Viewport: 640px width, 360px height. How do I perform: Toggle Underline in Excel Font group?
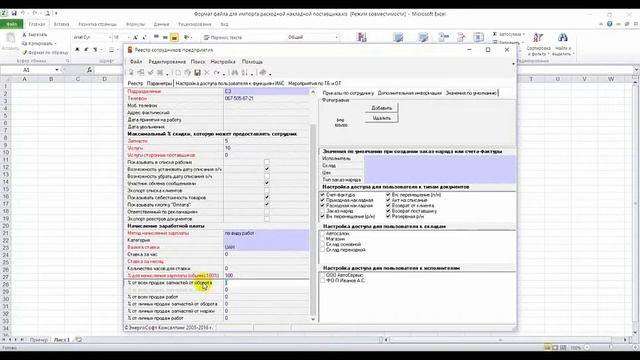coord(95,50)
